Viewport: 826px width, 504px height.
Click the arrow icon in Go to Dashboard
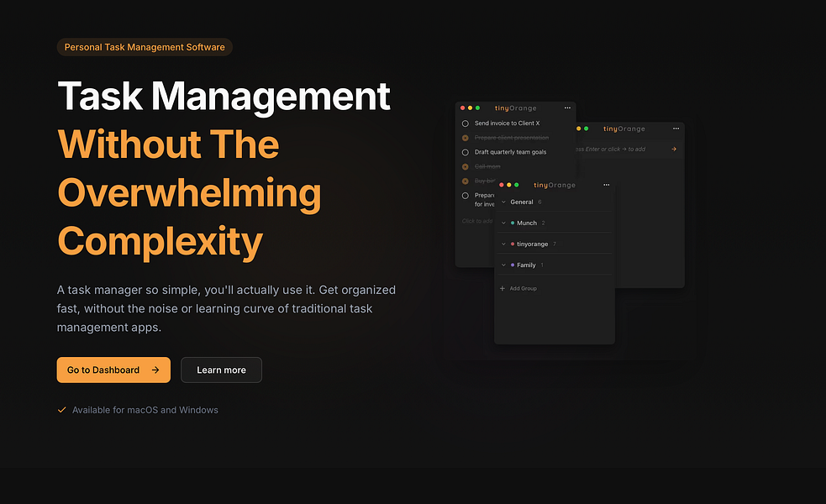[x=155, y=370]
